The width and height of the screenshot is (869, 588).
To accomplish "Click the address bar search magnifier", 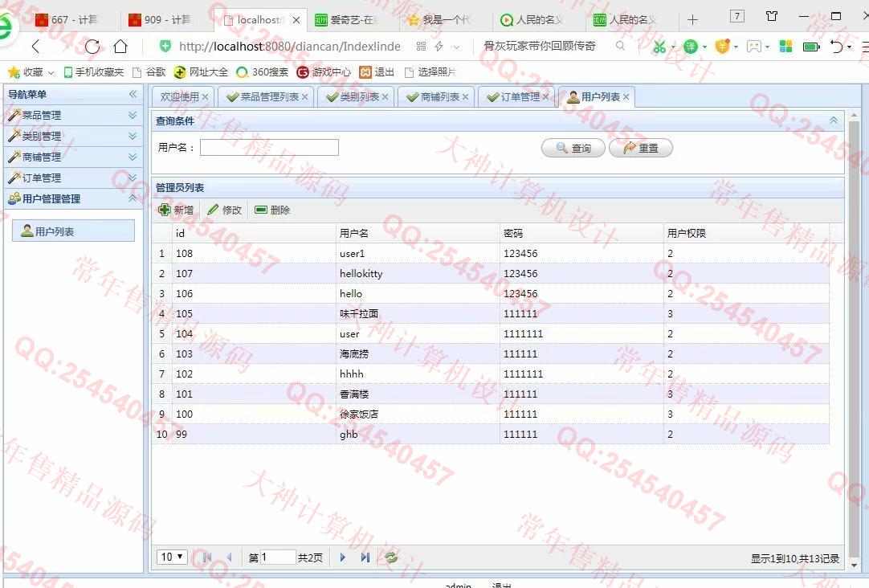I will [620, 46].
